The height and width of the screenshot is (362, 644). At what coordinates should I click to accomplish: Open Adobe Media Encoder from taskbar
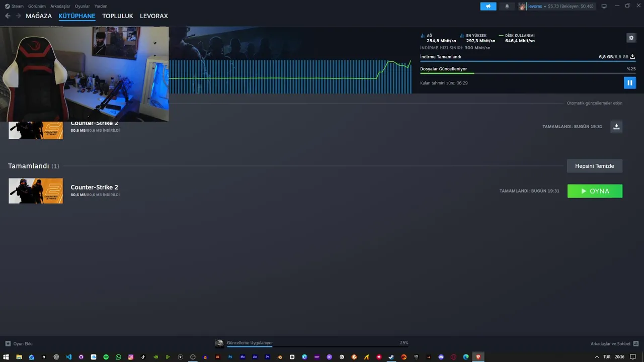point(243,357)
